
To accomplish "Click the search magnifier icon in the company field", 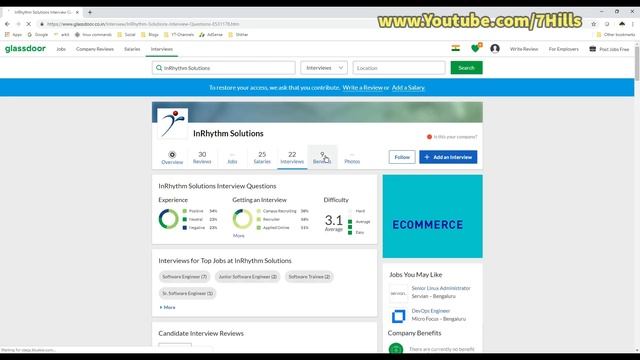I will (x=159, y=68).
